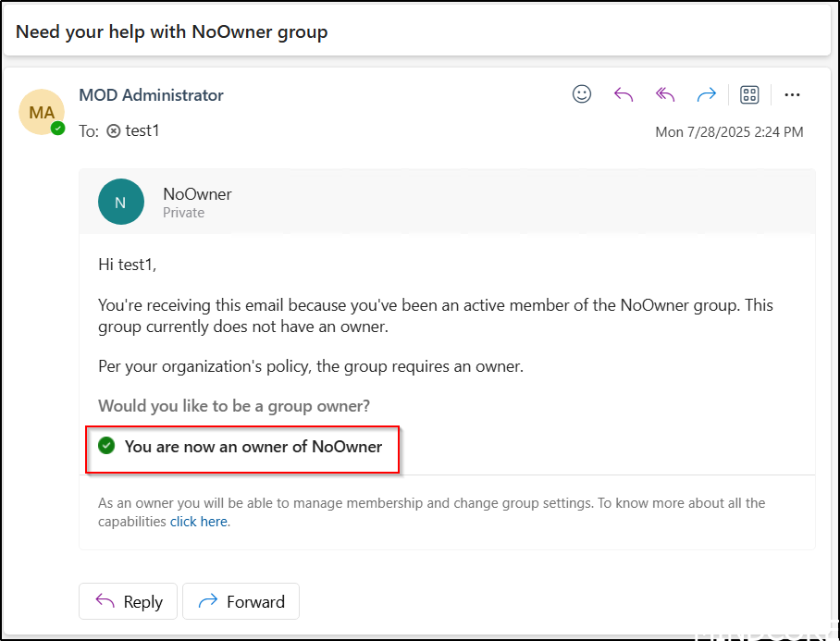The image size is (840, 641).
Task: Click the NoOwner group avatar circle
Action: 121,202
